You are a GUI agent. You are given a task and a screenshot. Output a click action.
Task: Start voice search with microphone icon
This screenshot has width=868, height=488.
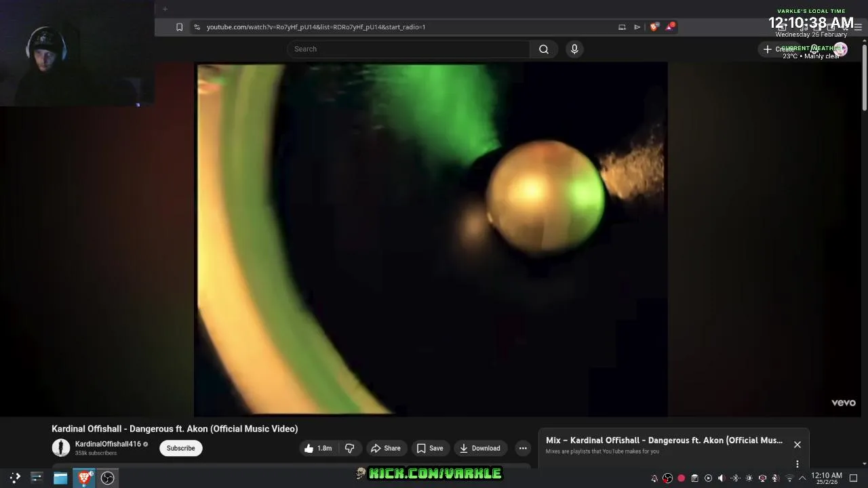574,49
